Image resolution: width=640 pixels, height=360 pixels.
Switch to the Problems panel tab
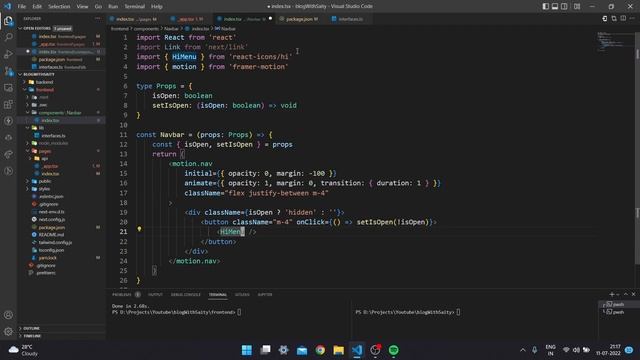[x=125, y=294]
